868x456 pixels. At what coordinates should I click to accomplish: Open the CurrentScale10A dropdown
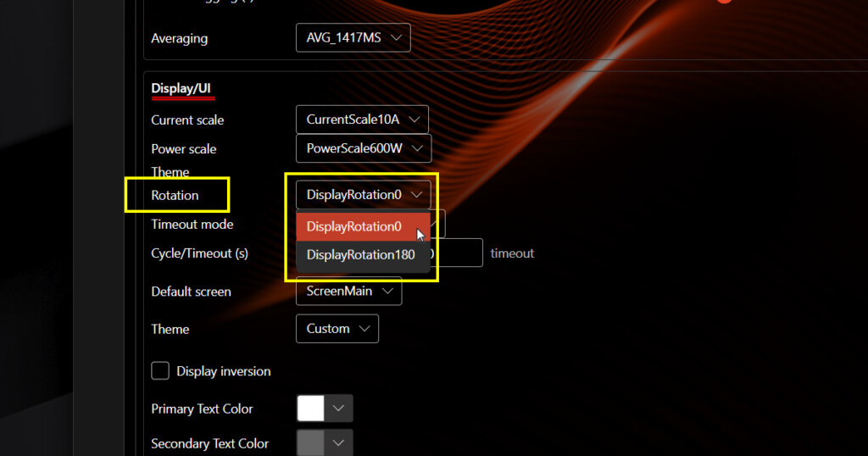click(362, 120)
